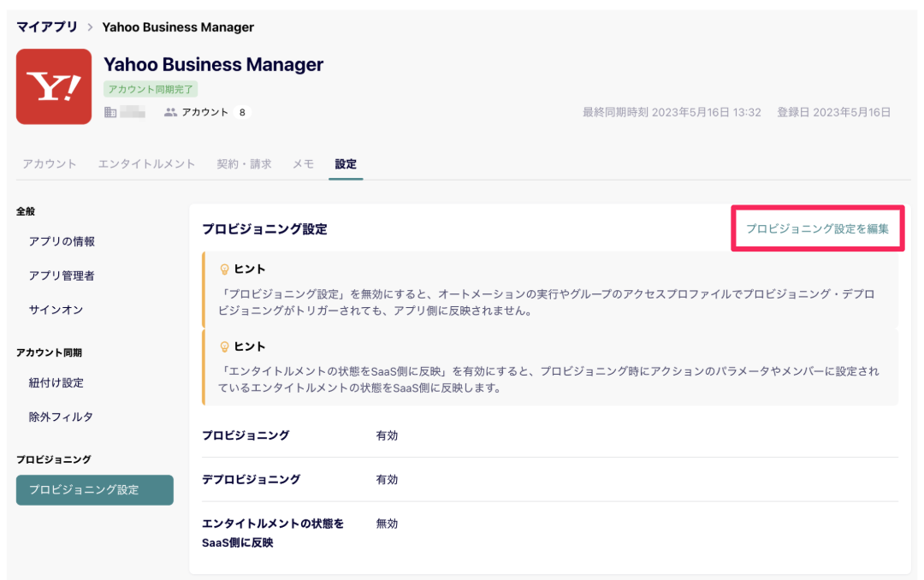Click the プロビジョニング設定 panel heading
The width and height of the screenshot is (924, 580).
coord(264,228)
